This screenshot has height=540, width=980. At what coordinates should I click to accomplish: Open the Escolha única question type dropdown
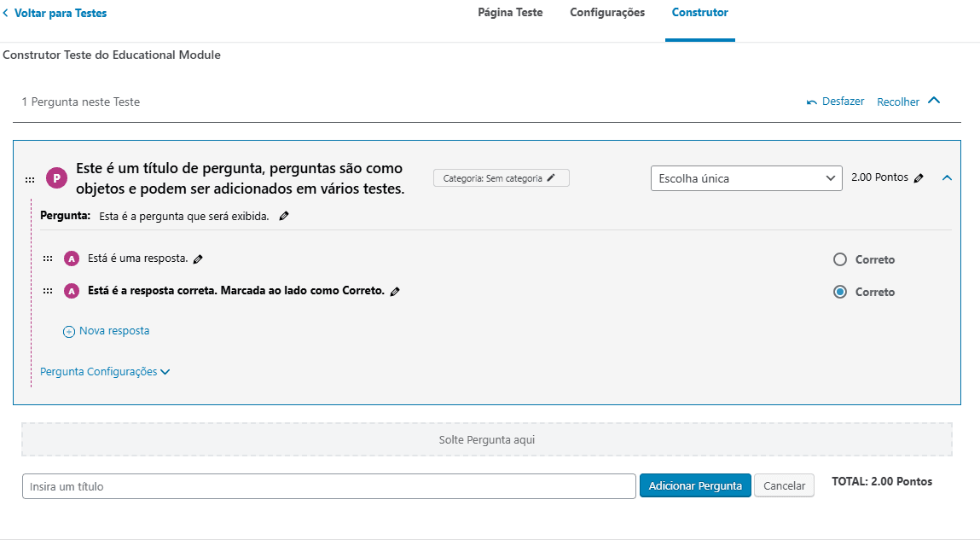click(x=746, y=178)
